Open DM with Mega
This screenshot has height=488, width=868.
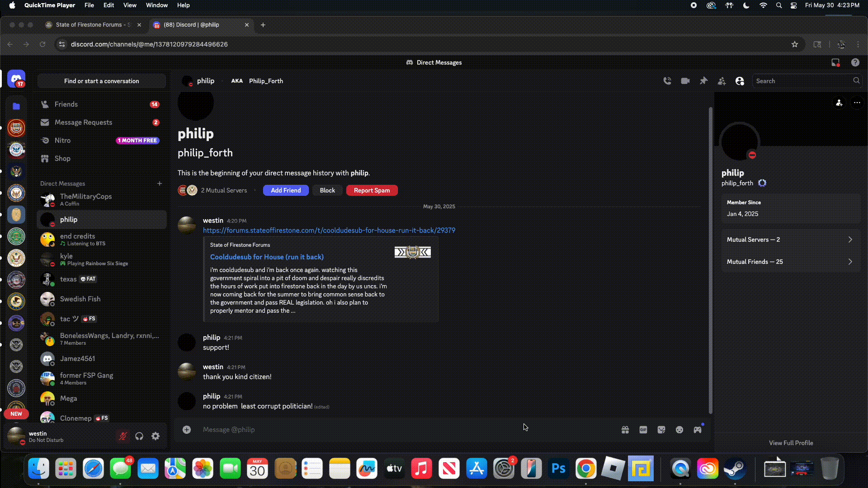coord(101,399)
